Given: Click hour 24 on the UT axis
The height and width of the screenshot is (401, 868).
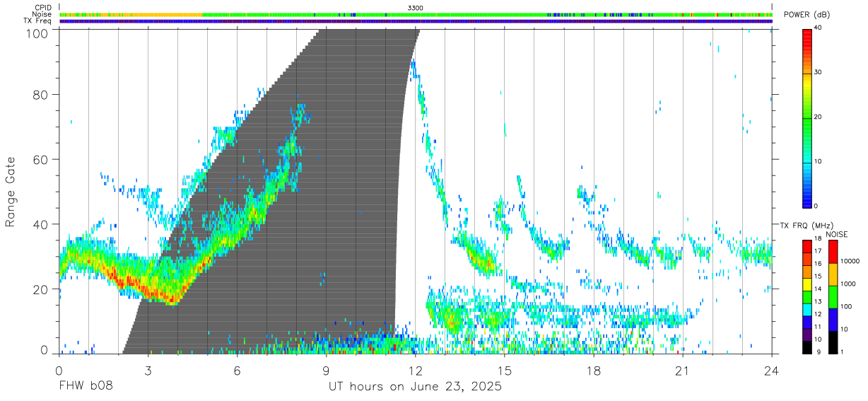Looking at the screenshot, I should (x=772, y=369).
